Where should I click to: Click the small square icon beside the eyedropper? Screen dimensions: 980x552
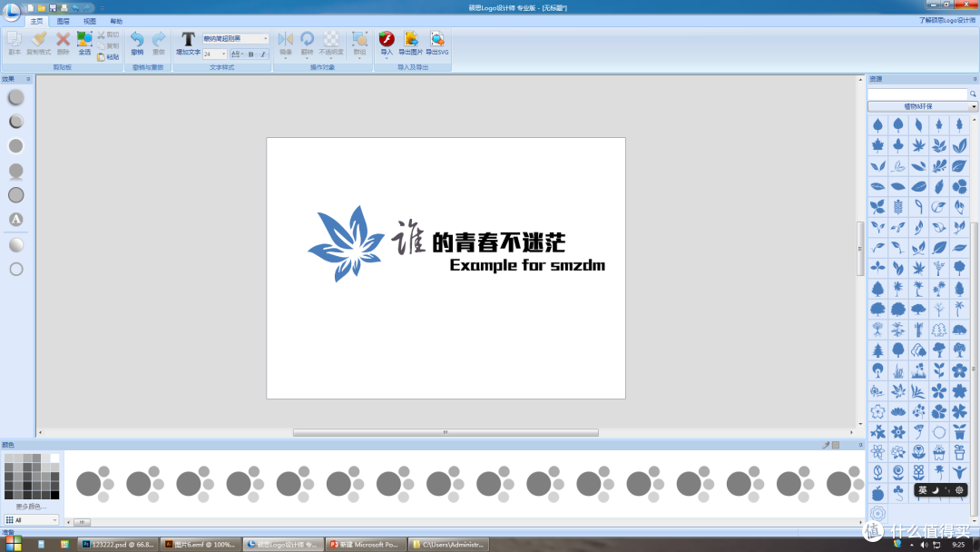click(836, 445)
